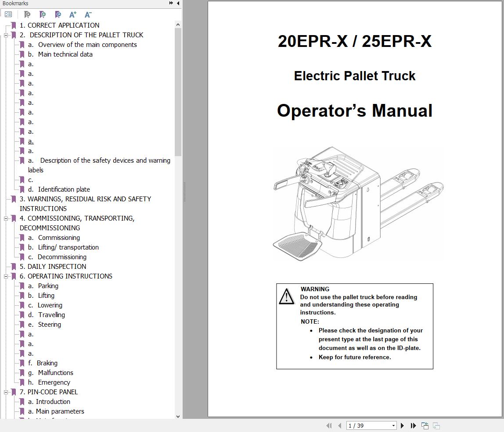Click the bookmark icon beside f. Braking
The width and height of the screenshot is (504, 432).
tap(22, 363)
